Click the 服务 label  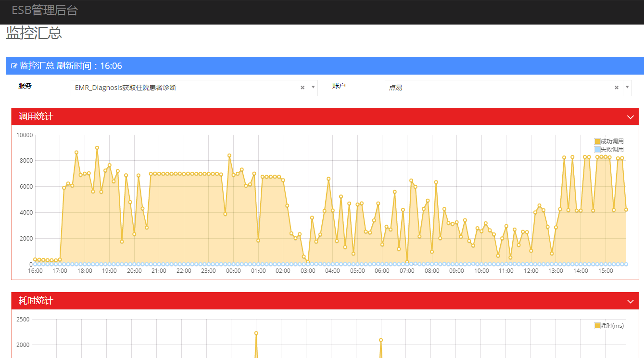[x=25, y=86]
